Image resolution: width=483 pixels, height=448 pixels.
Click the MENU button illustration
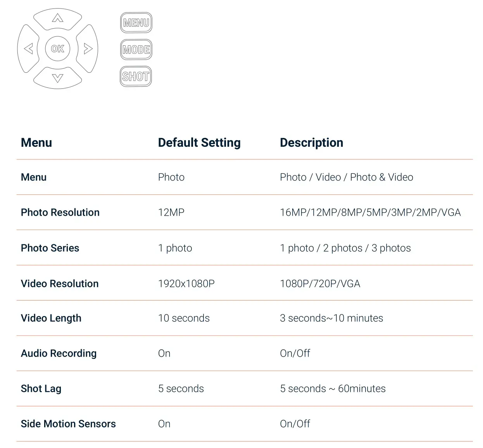(136, 23)
